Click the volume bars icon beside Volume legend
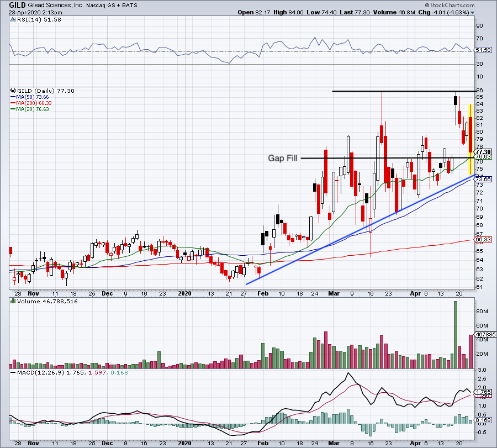497x448 pixels. pyautogui.click(x=13, y=301)
